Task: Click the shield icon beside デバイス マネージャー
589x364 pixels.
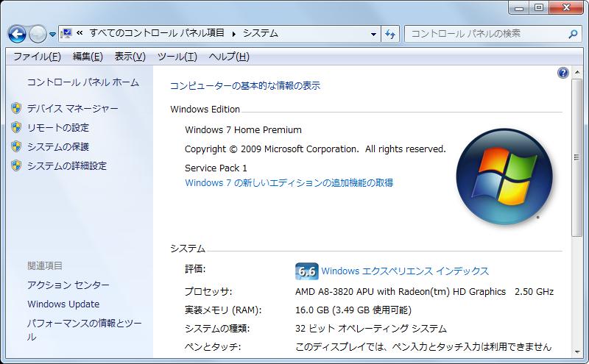Action: pyautogui.click(x=17, y=108)
